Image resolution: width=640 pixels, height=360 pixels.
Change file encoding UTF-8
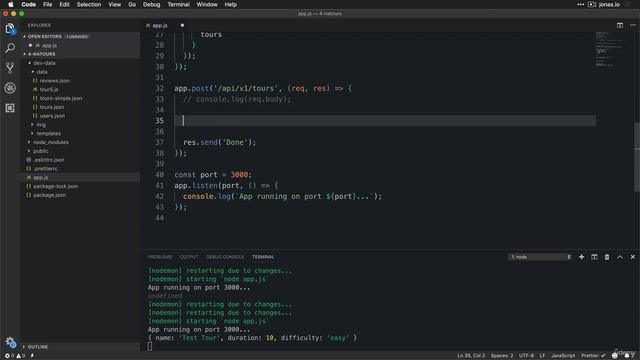[x=526, y=356]
